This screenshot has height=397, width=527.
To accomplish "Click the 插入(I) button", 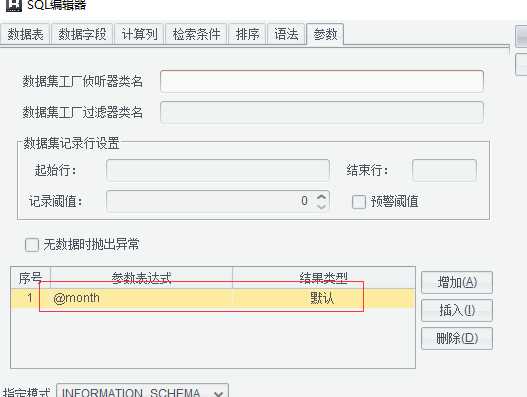I will tap(457, 310).
